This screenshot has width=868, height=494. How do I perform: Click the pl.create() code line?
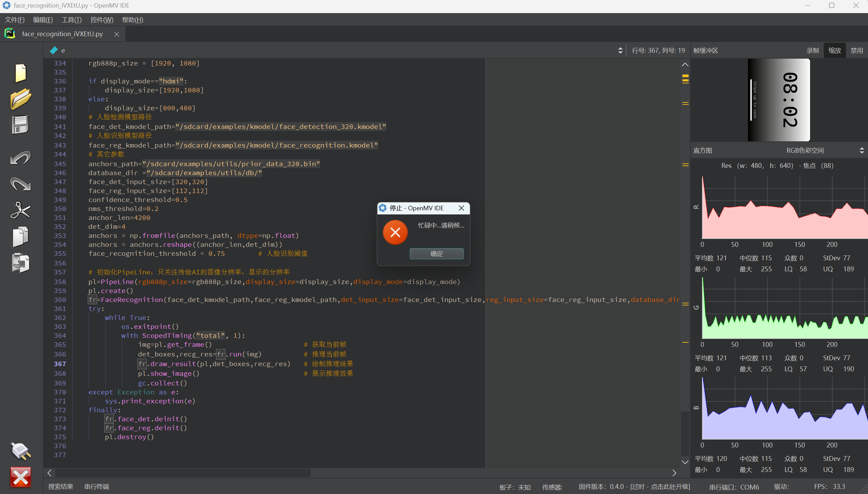111,291
